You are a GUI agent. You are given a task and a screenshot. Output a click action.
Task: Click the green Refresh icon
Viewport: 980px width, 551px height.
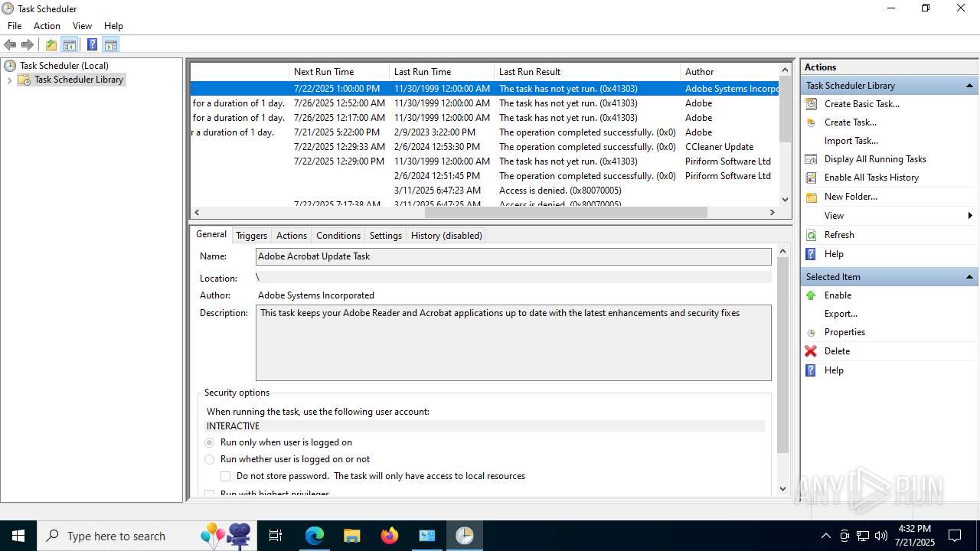click(811, 235)
